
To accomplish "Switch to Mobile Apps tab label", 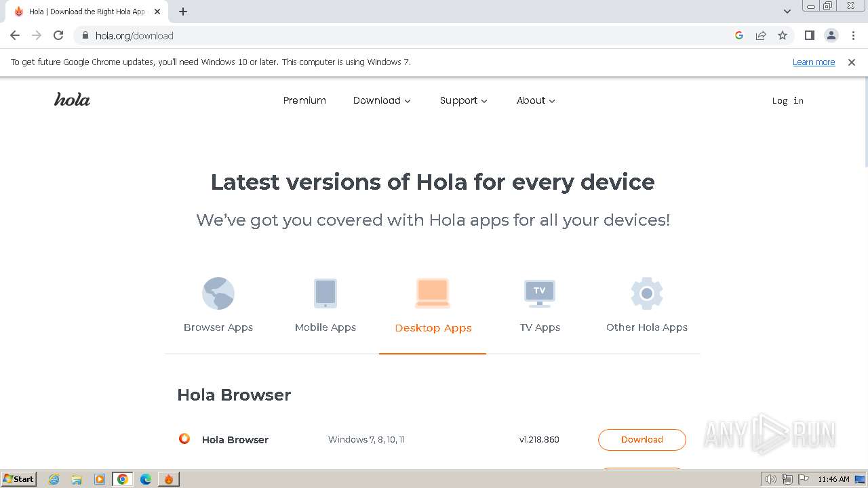I will pyautogui.click(x=325, y=327).
